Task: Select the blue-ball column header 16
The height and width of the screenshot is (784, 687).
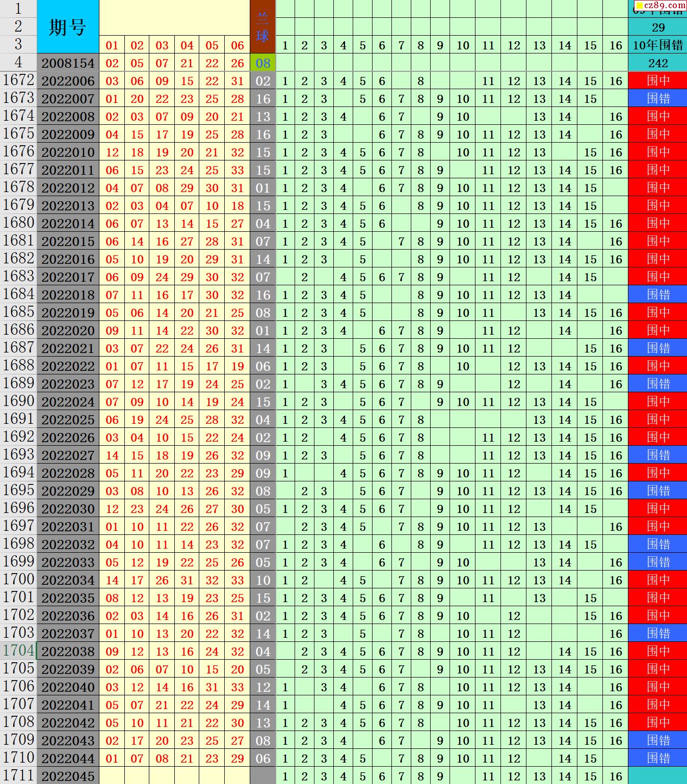Action: pyautogui.click(x=616, y=45)
